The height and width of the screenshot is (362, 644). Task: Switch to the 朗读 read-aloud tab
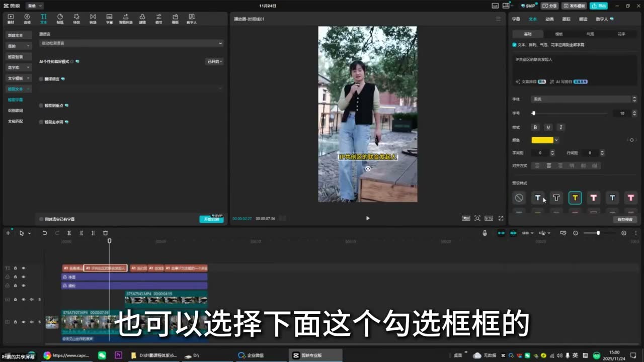583,19
